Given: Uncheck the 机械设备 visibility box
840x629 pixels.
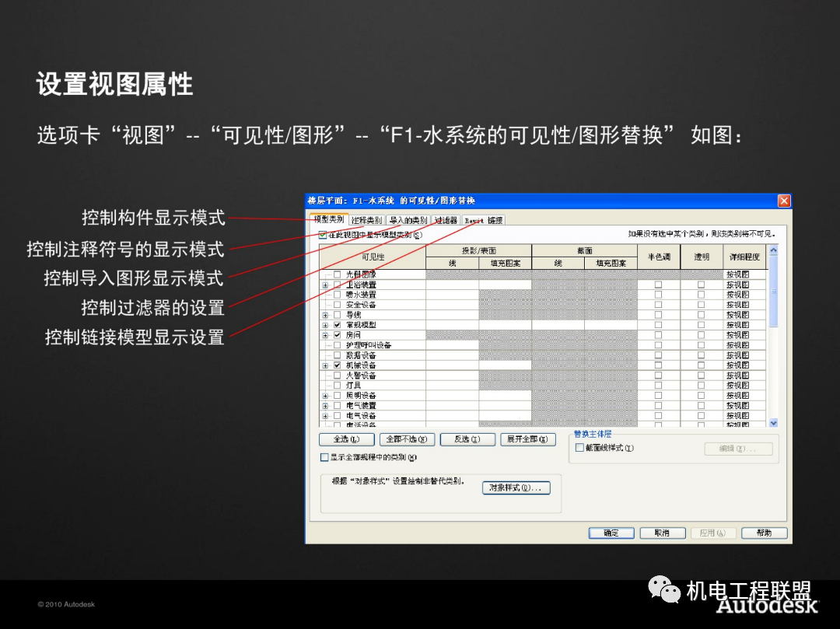Looking at the screenshot, I should [337, 365].
